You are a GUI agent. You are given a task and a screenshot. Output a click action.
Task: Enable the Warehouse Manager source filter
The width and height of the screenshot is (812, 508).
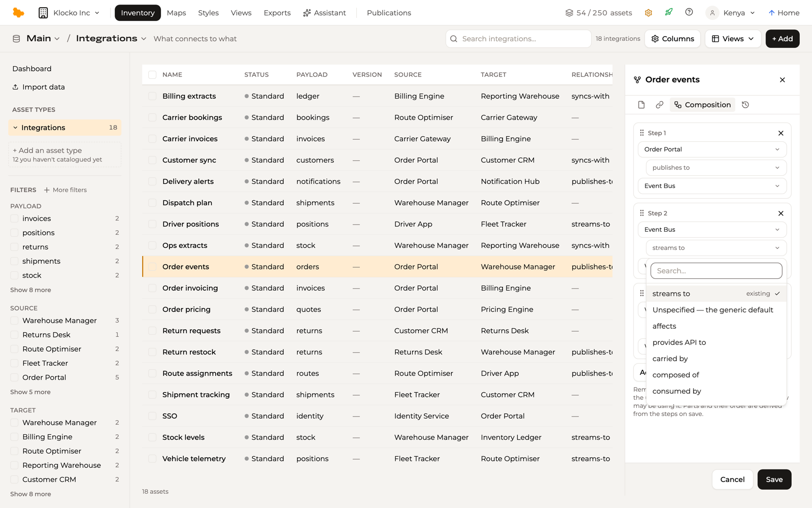[x=14, y=321]
